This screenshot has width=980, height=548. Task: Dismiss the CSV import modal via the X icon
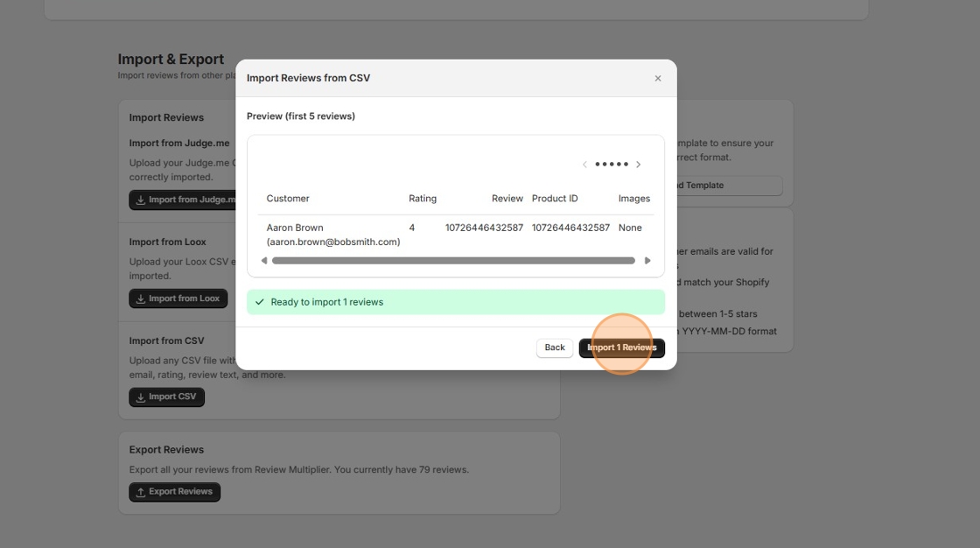[x=658, y=78]
